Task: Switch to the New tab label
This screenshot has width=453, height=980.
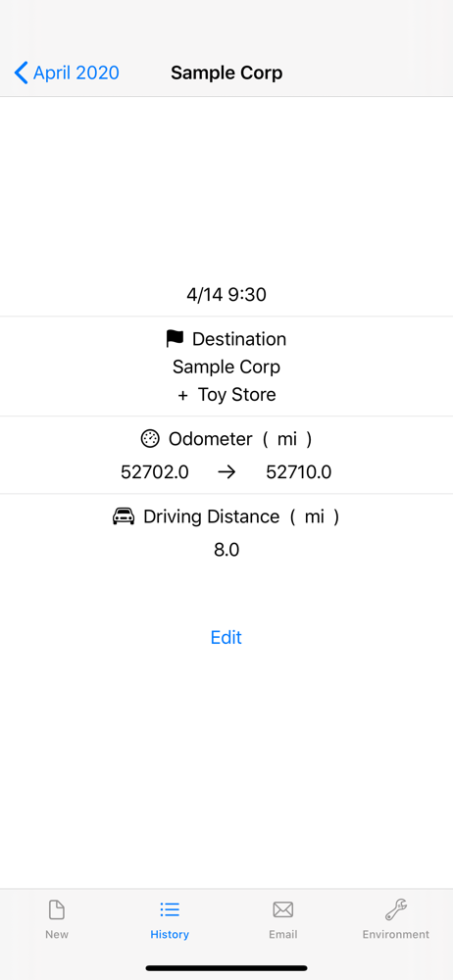Action: (x=56, y=934)
